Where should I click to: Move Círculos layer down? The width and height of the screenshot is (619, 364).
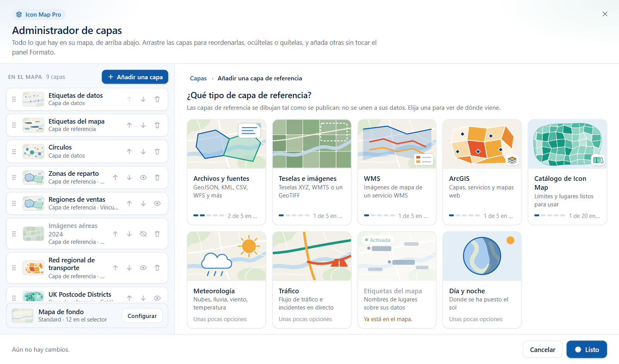tap(143, 151)
